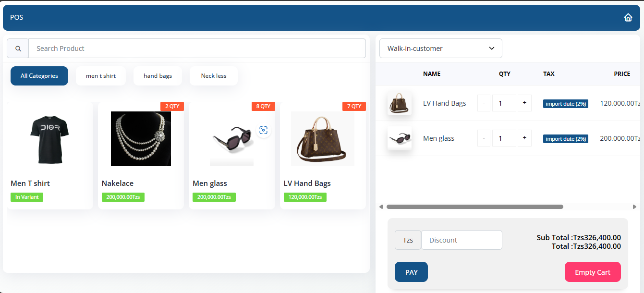Screen dimensions: 644x293
Task: Click the 8 QTY stock badge
Action: [263, 106]
